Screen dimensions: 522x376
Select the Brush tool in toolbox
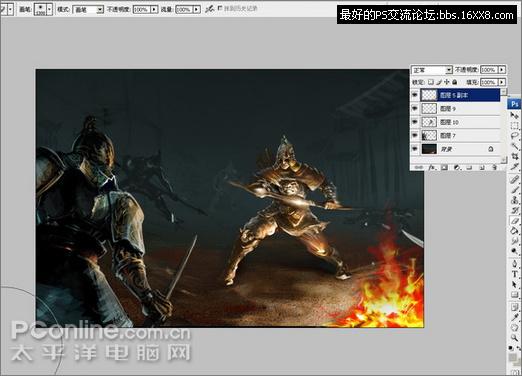pyautogui.click(x=514, y=190)
